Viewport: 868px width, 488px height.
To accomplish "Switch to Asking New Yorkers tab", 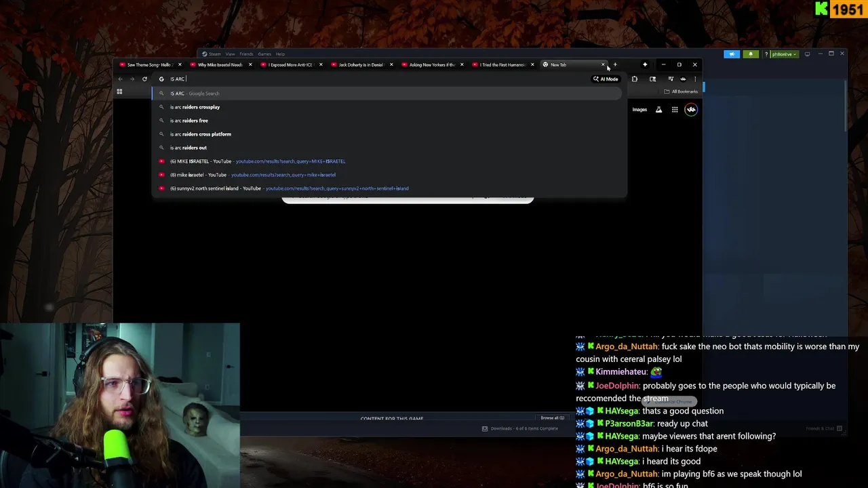I will 431,64.
